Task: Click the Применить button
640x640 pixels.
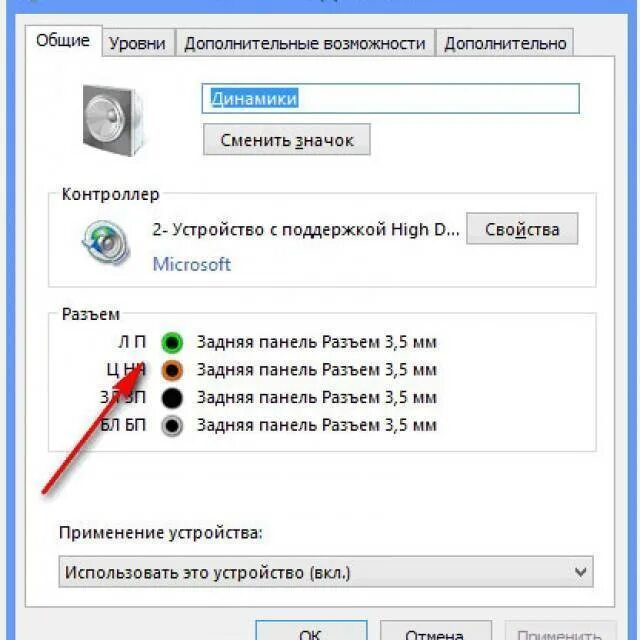Action: 559,631
